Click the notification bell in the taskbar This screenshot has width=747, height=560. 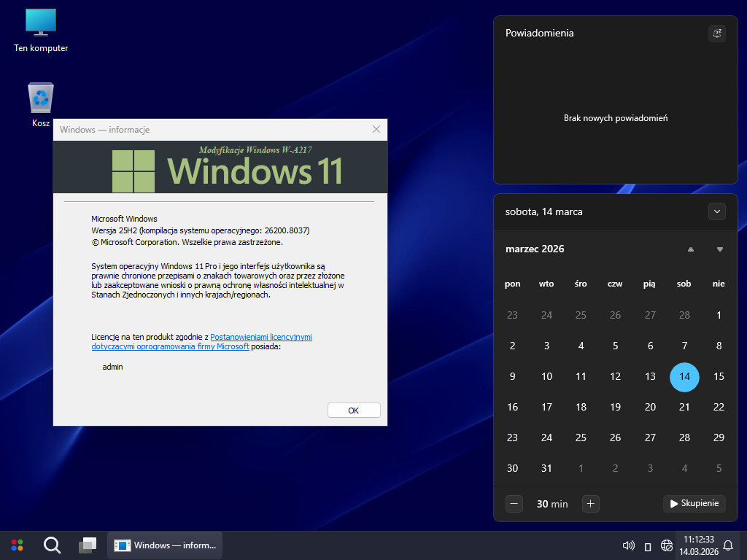click(727, 545)
